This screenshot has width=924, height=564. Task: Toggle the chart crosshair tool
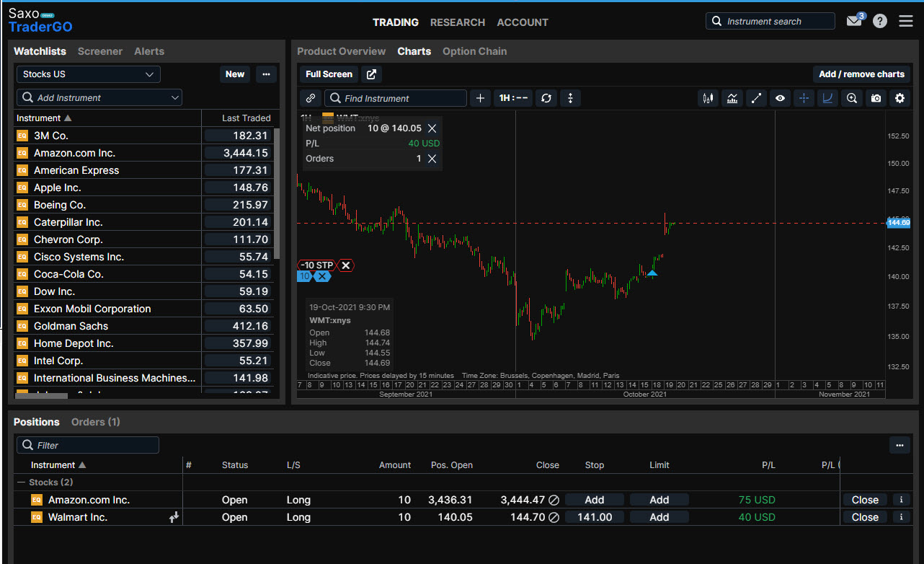tap(804, 98)
